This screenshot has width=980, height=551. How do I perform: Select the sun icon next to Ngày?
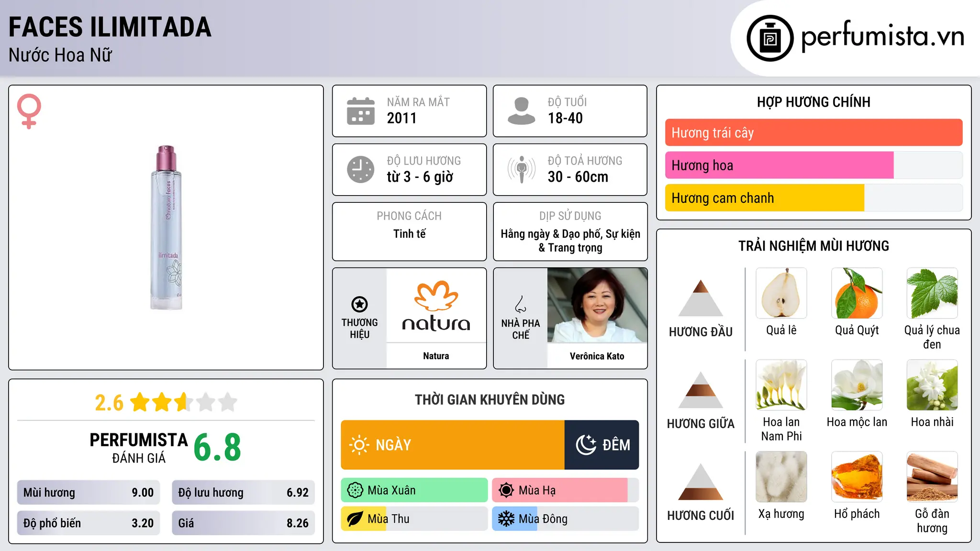[359, 445]
